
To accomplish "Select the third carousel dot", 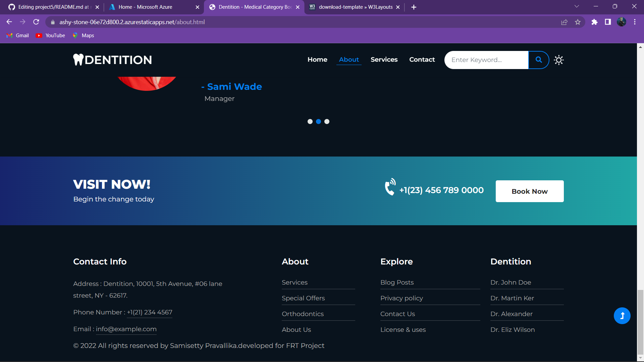I will [327, 122].
